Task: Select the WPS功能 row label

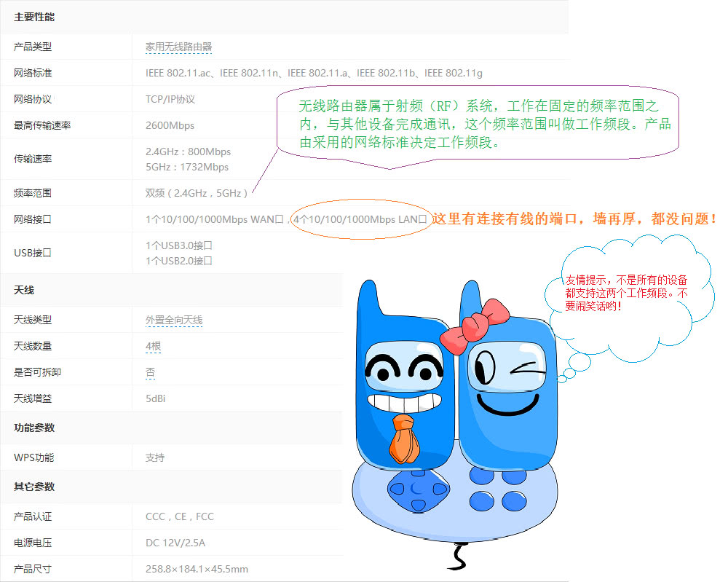Action: point(31,457)
